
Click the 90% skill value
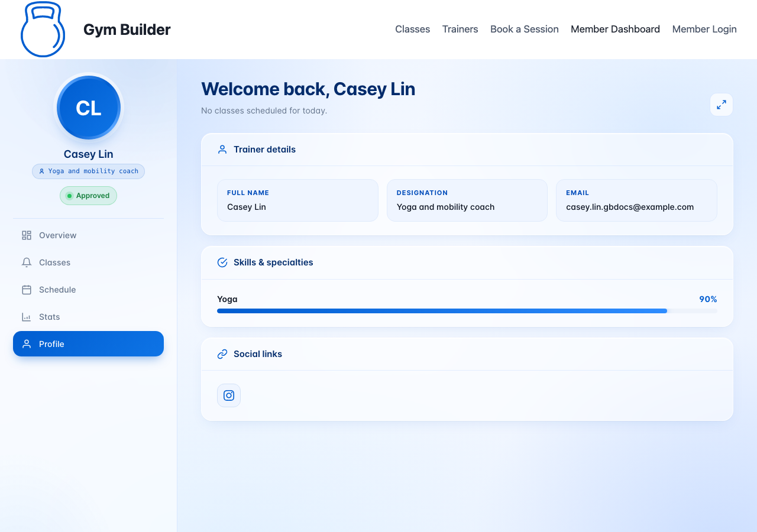click(x=708, y=299)
